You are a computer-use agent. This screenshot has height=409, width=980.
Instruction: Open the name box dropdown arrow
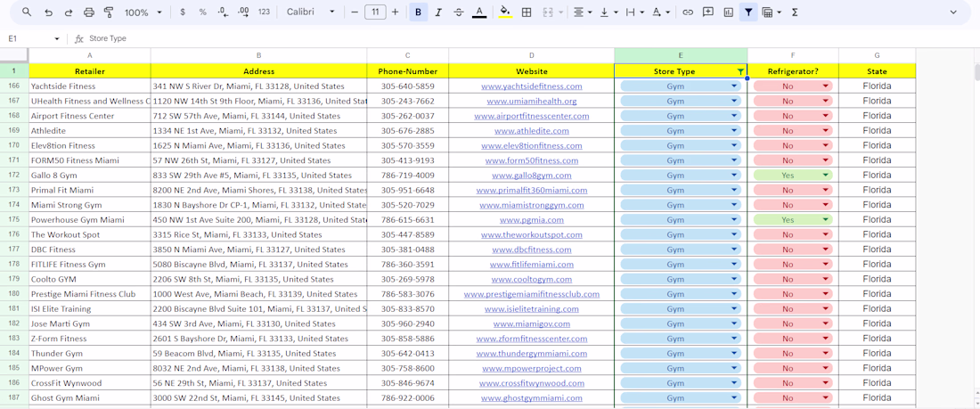[57, 39]
